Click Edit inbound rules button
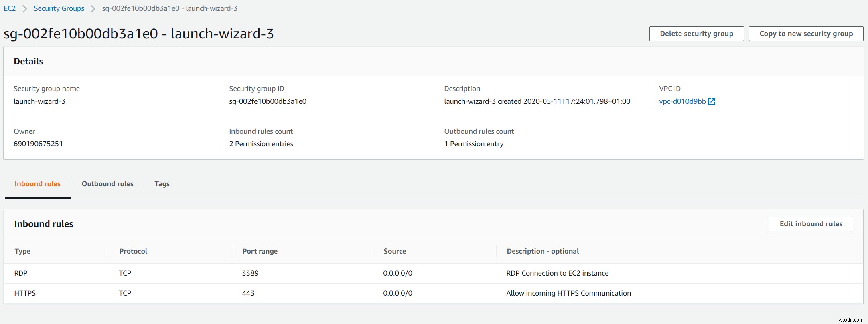This screenshot has width=868, height=324. point(811,224)
